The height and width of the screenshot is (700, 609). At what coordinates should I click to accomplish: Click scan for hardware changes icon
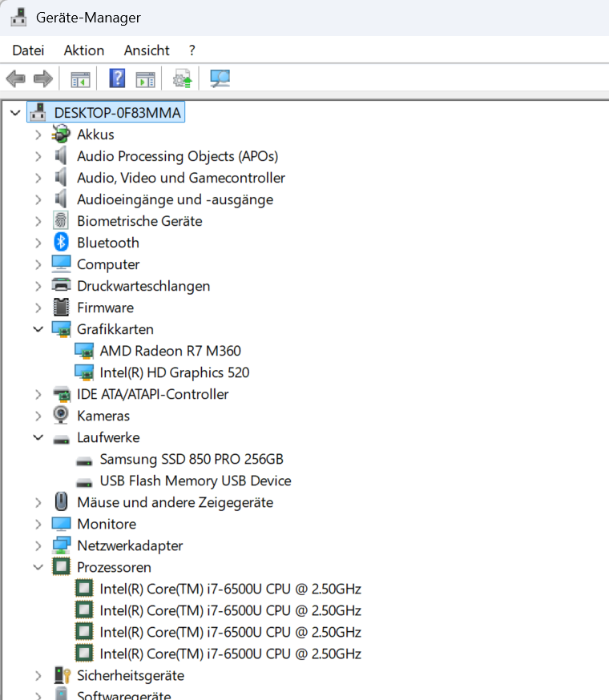(x=220, y=78)
